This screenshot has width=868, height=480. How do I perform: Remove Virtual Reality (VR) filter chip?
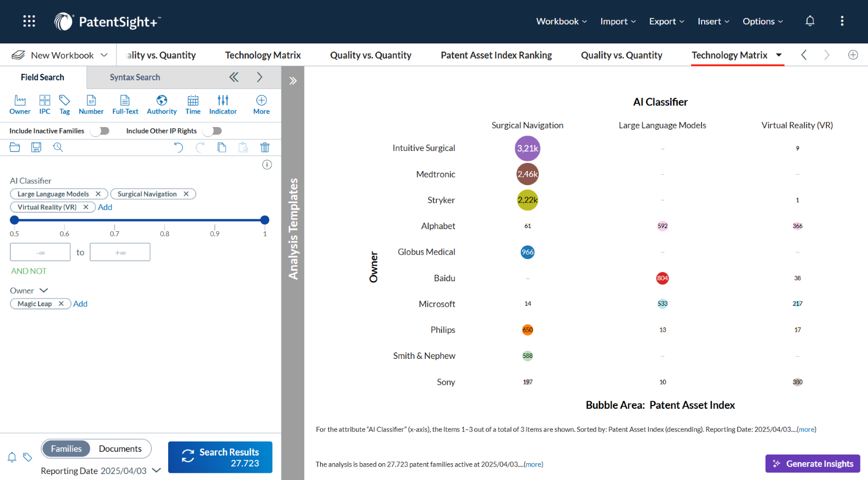[86, 207]
